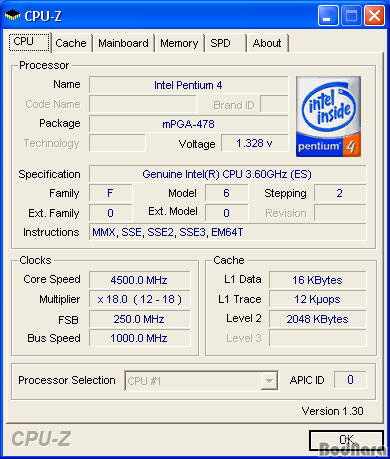Go to the SPD tab
This screenshot has width=390, height=459.
(x=225, y=43)
